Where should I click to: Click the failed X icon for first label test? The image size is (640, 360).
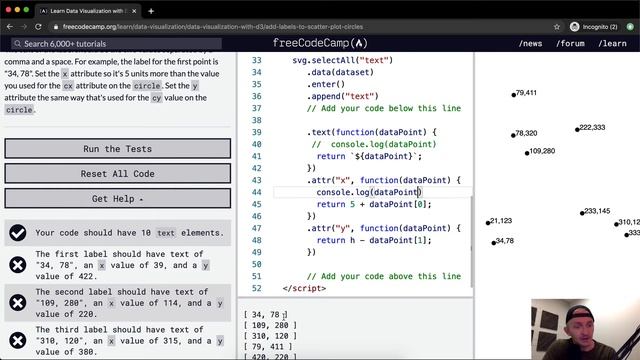[18, 265]
